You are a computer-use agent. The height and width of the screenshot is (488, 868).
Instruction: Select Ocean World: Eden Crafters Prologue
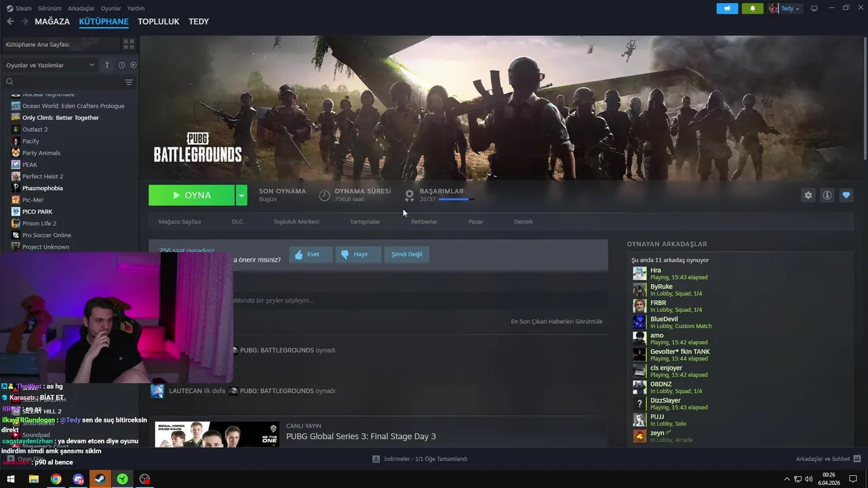[x=73, y=106]
